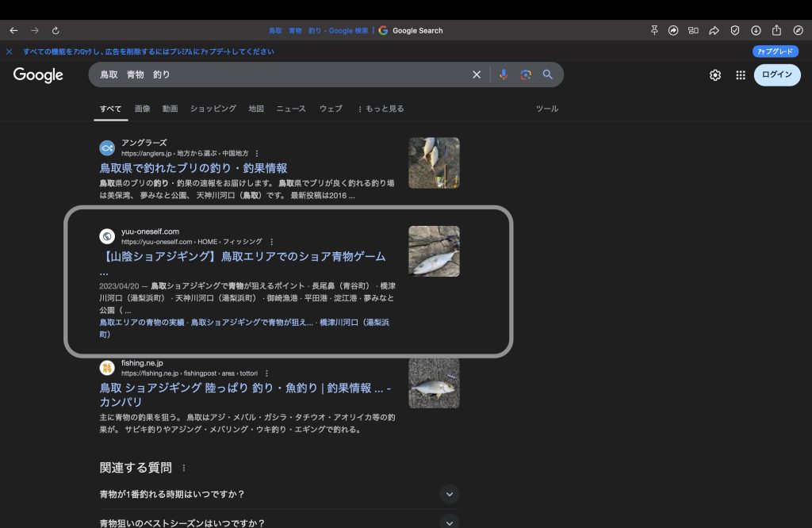The width and height of the screenshot is (812, 528).
Task: Click the アップグレード button
Action: click(x=776, y=52)
